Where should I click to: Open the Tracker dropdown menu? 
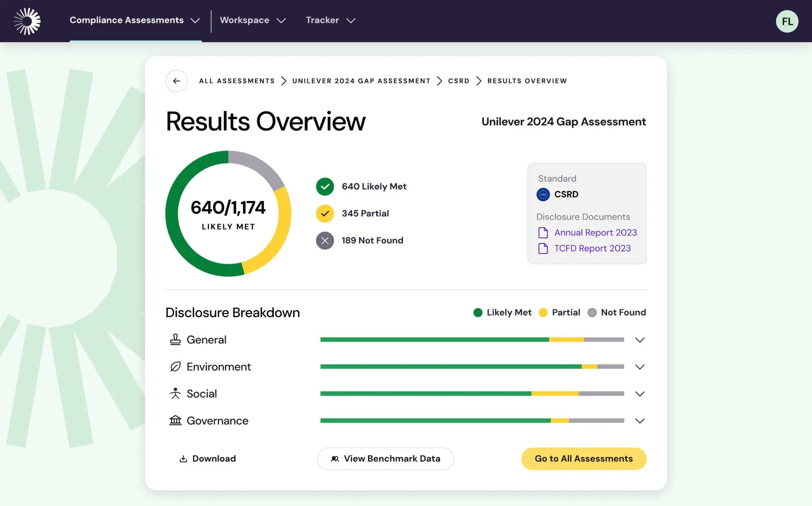(330, 20)
